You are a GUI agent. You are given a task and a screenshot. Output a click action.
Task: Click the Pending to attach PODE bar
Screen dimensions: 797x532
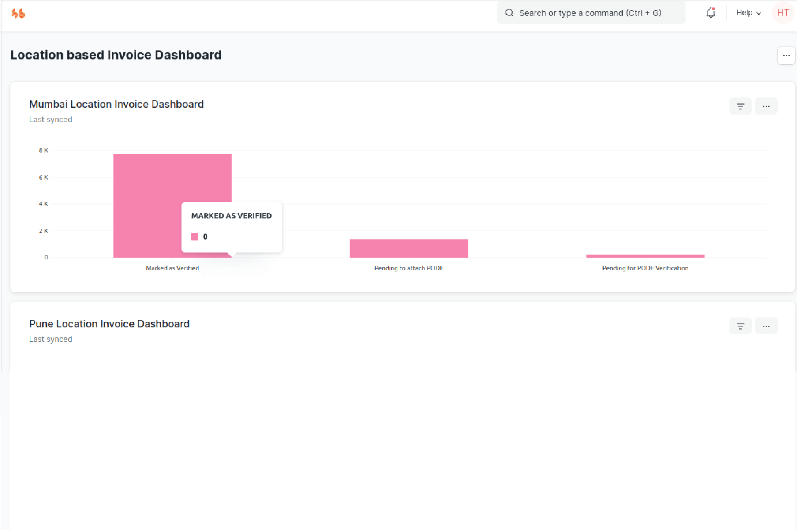(x=408, y=248)
